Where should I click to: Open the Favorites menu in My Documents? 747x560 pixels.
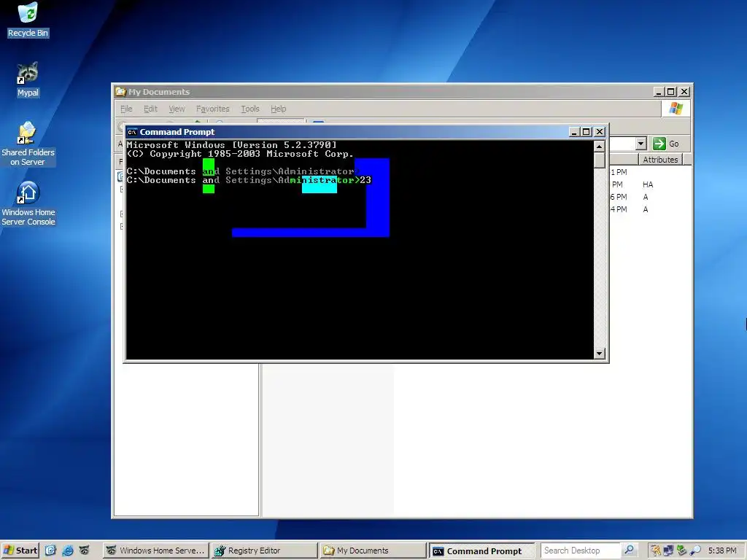coord(212,109)
